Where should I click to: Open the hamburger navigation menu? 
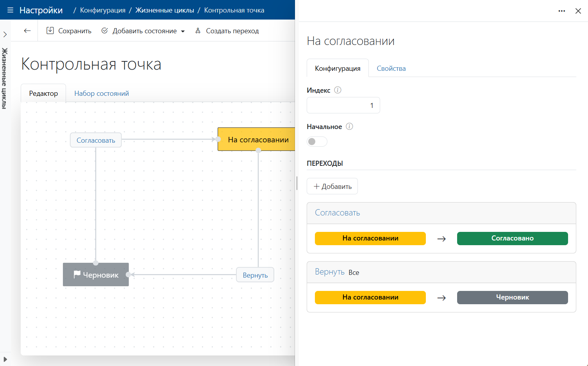click(11, 10)
